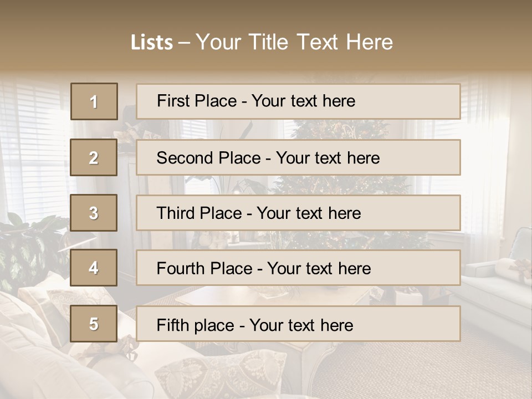Select the number 2 box

pyautogui.click(x=94, y=157)
